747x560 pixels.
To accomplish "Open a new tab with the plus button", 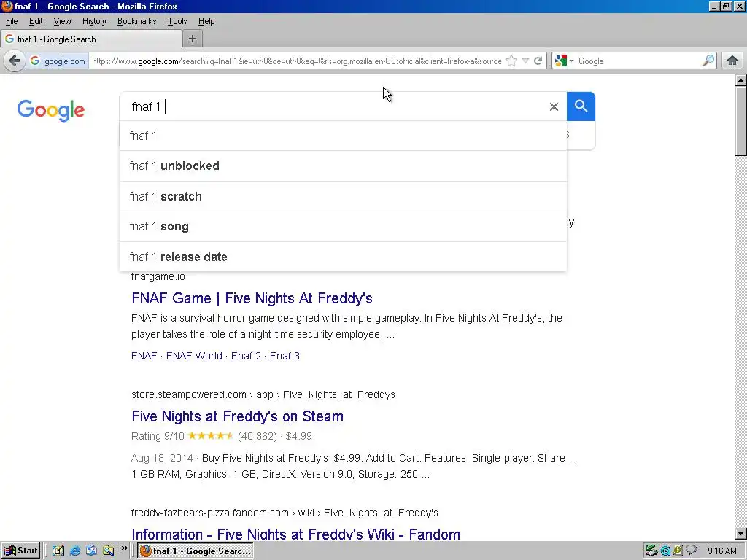I will pyautogui.click(x=193, y=39).
